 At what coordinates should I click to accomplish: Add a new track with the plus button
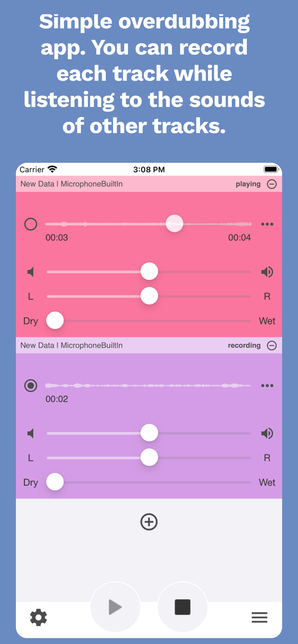pyautogui.click(x=149, y=522)
